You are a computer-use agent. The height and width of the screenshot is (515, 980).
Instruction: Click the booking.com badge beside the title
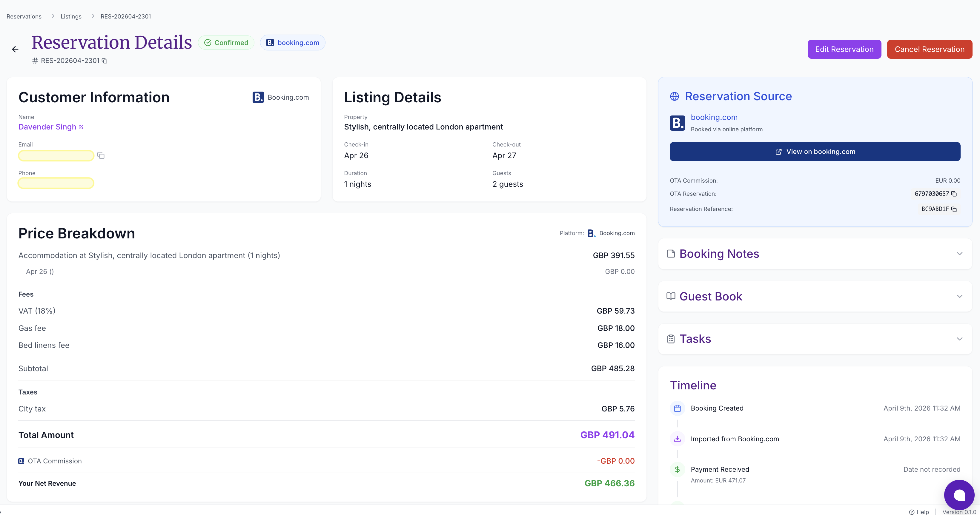(x=293, y=43)
